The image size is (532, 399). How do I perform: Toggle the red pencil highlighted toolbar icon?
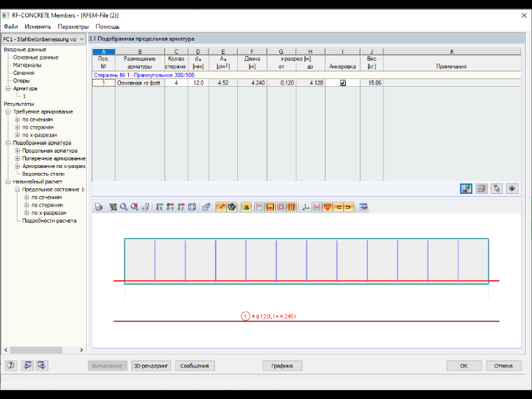point(221,207)
